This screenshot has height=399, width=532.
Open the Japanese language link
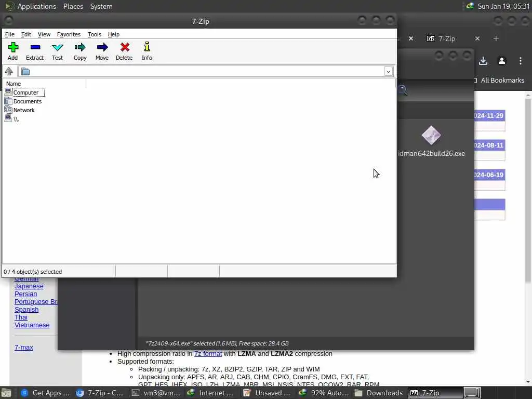(29, 286)
